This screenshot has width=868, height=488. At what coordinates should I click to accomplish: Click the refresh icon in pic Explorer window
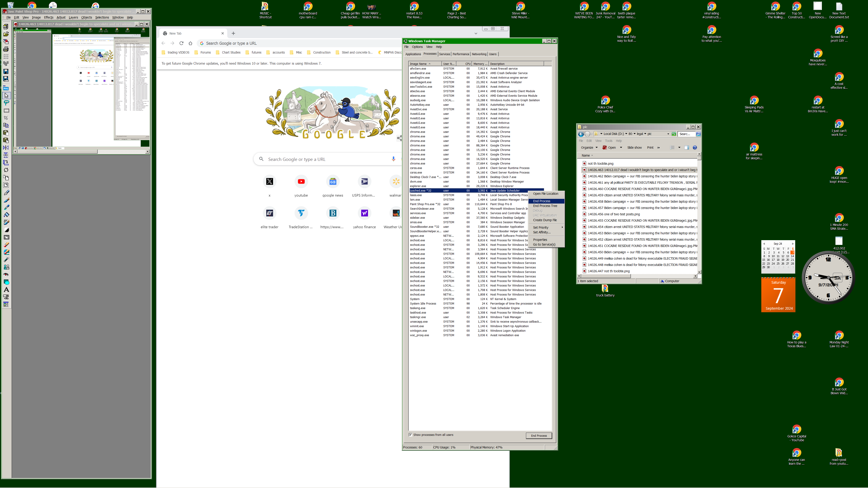(674, 134)
